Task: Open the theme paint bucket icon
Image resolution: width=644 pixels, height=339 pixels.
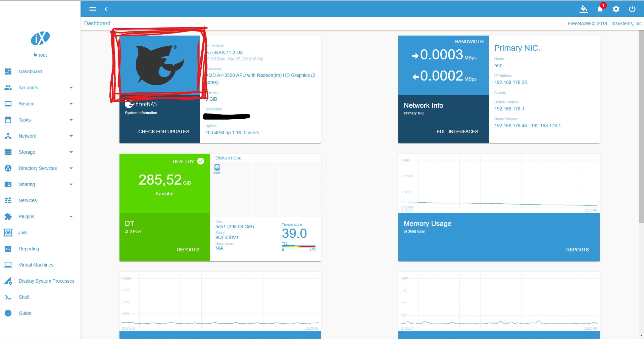Action: 584,9
